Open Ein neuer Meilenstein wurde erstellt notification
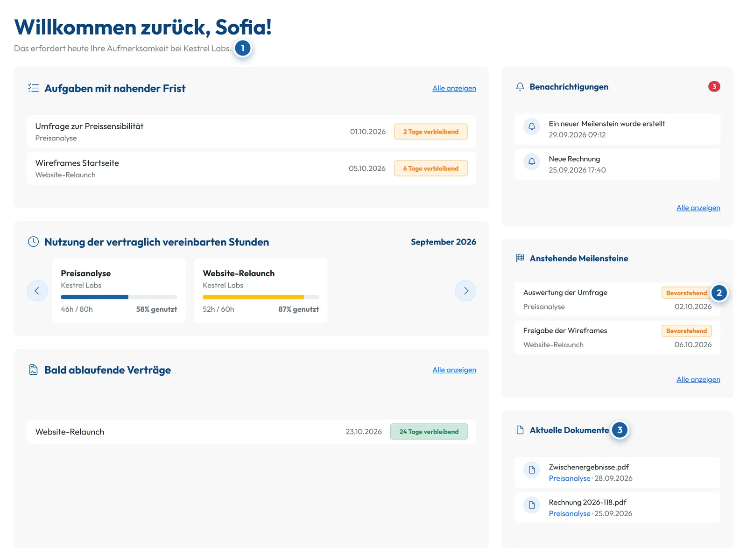 pyautogui.click(x=617, y=129)
